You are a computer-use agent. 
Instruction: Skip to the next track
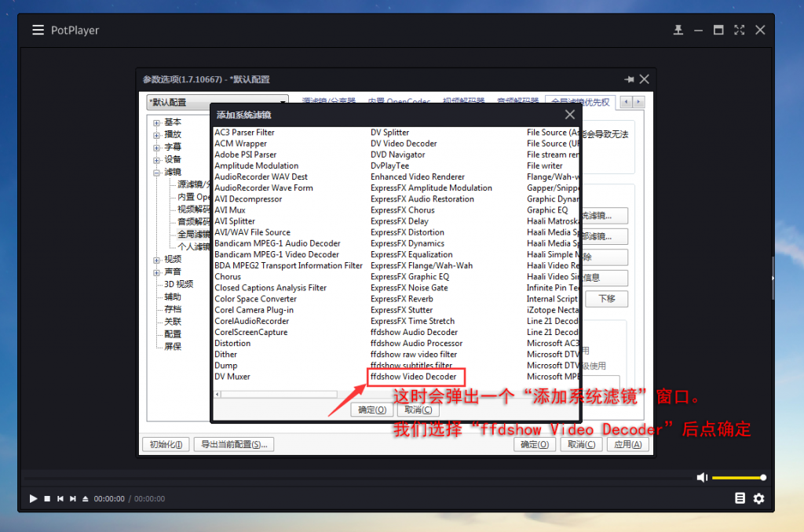pyautogui.click(x=73, y=499)
